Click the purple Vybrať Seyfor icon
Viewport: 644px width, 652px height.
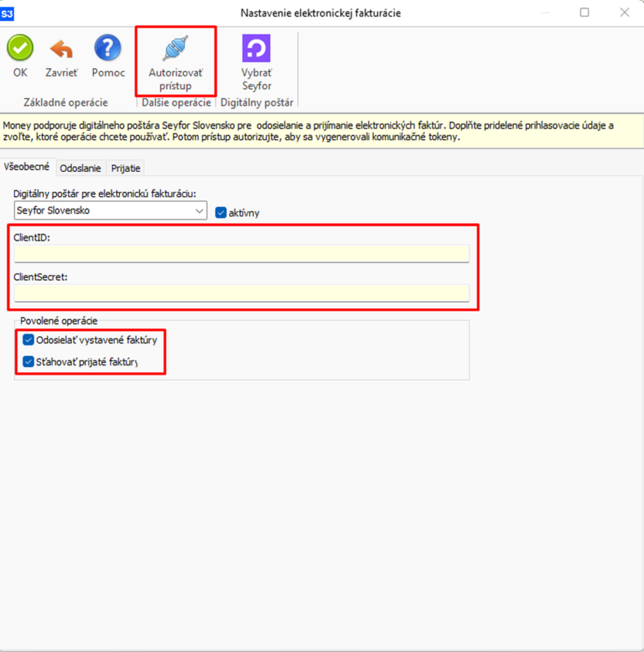click(x=256, y=48)
